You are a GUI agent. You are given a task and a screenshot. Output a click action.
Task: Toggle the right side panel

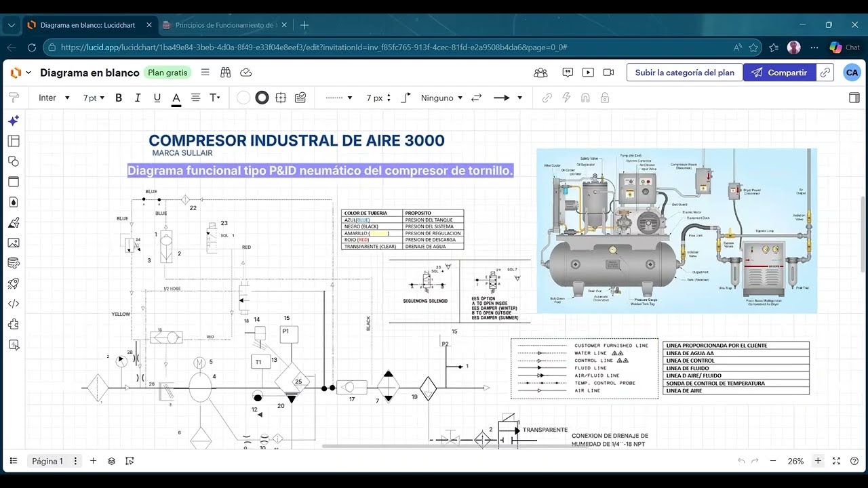pos(854,98)
